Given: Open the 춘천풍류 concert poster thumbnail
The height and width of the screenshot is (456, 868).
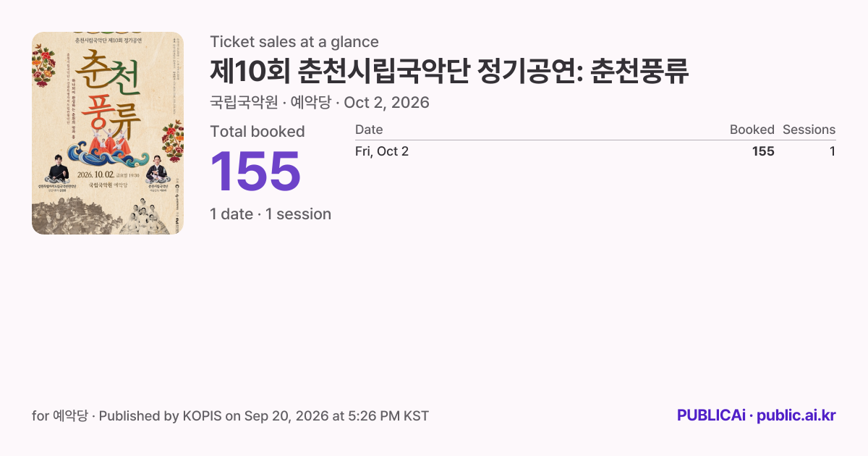Looking at the screenshot, I should tap(108, 133).
